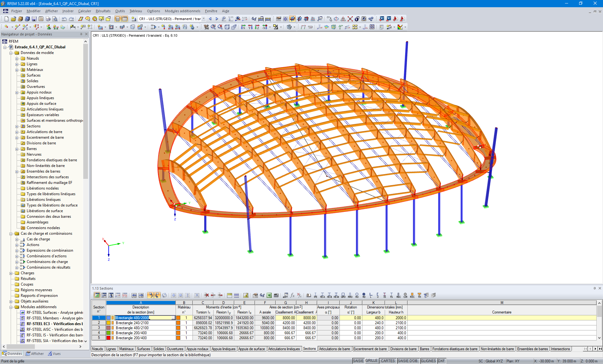Click the Print preview icon
The image size is (603, 364).
coord(55,19)
